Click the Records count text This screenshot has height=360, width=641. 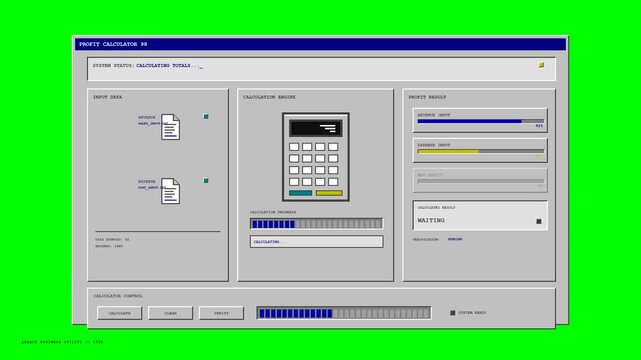(x=109, y=246)
